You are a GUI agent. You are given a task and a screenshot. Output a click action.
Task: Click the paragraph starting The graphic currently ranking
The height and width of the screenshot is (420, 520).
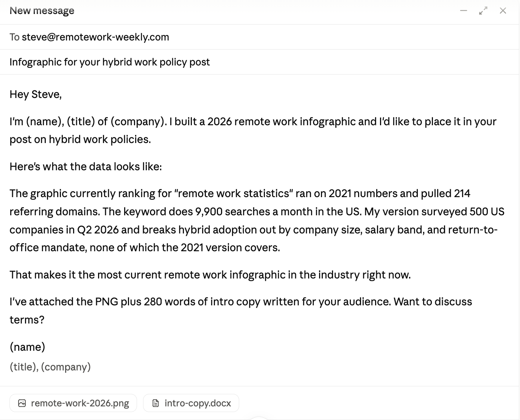pyautogui.click(x=257, y=221)
